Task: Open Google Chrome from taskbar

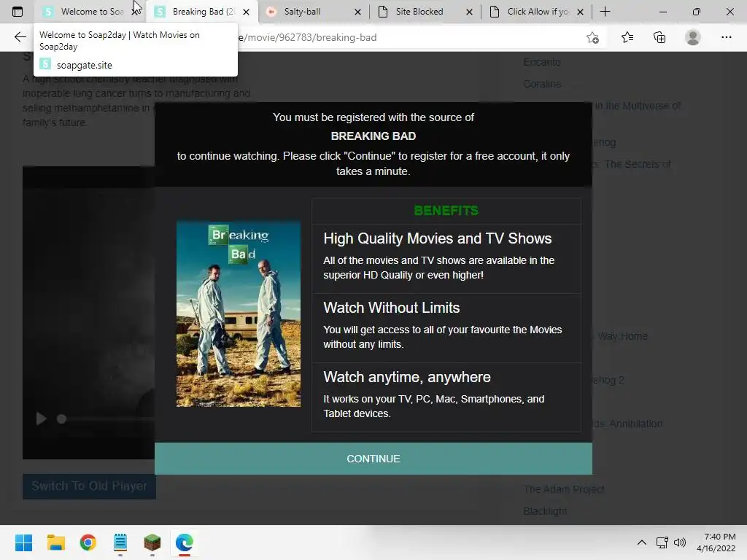Action: (x=88, y=542)
